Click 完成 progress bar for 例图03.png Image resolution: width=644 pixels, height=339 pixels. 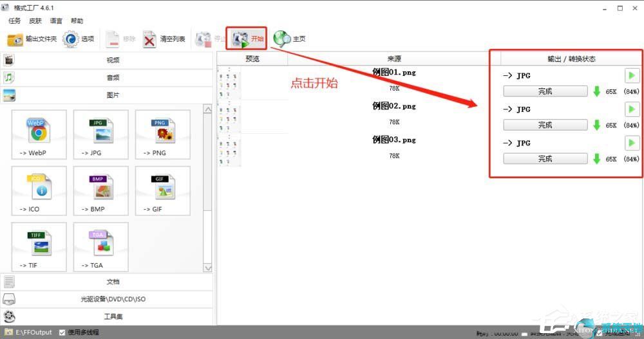pos(545,158)
